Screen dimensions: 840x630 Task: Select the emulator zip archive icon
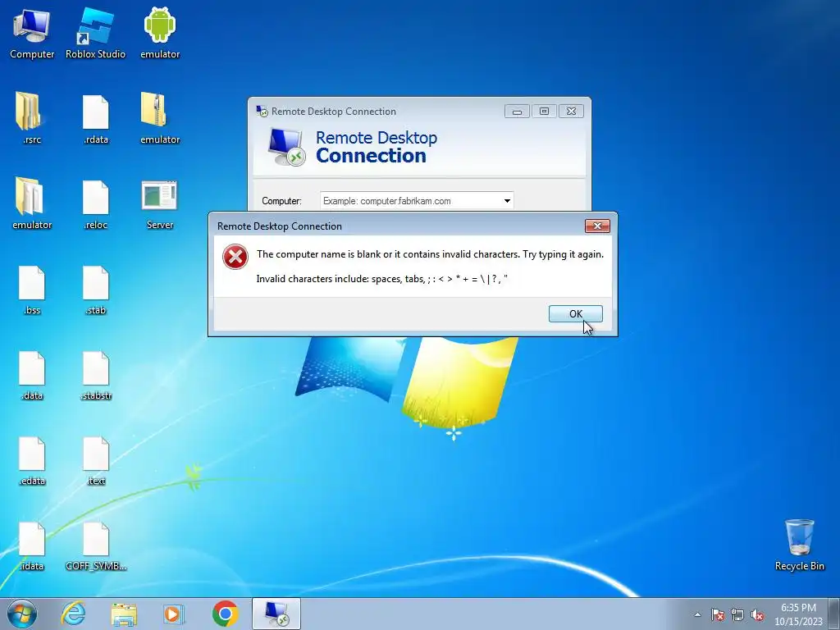pyautogui.click(x=160, y=118)
